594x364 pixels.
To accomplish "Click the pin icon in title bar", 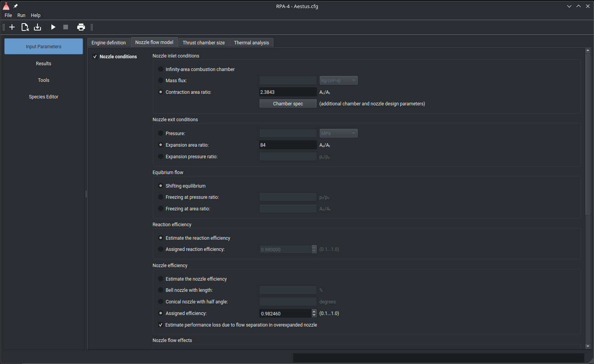I will tap(16, 6).
